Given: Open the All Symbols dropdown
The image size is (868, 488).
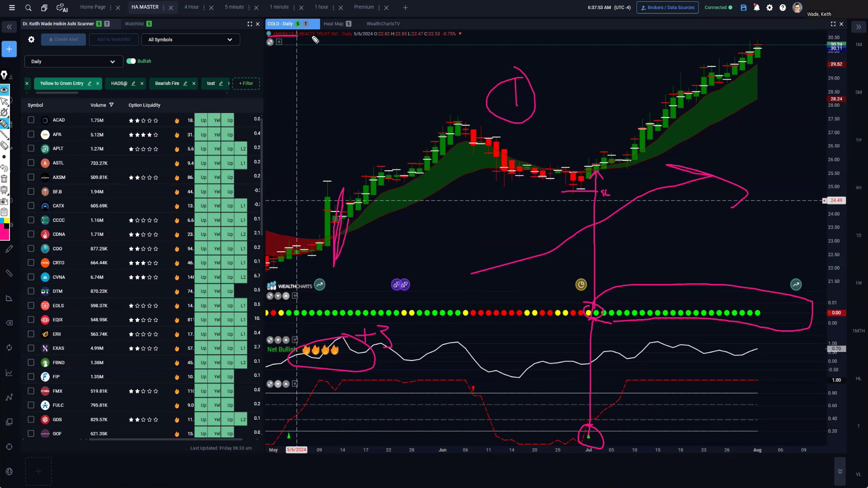Looking at the screenshot, I should click(x=190, y=39).
